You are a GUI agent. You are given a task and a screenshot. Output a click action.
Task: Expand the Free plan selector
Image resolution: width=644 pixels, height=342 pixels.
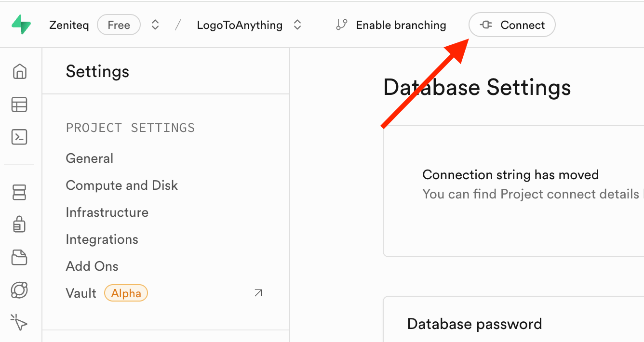tap(119, 25)
